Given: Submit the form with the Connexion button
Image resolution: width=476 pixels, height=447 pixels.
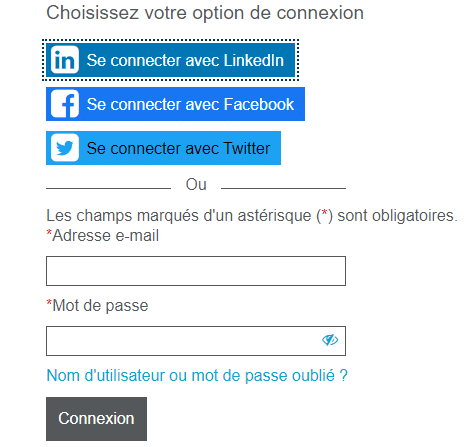Looking at the screenshot, I should pos(96,419).
